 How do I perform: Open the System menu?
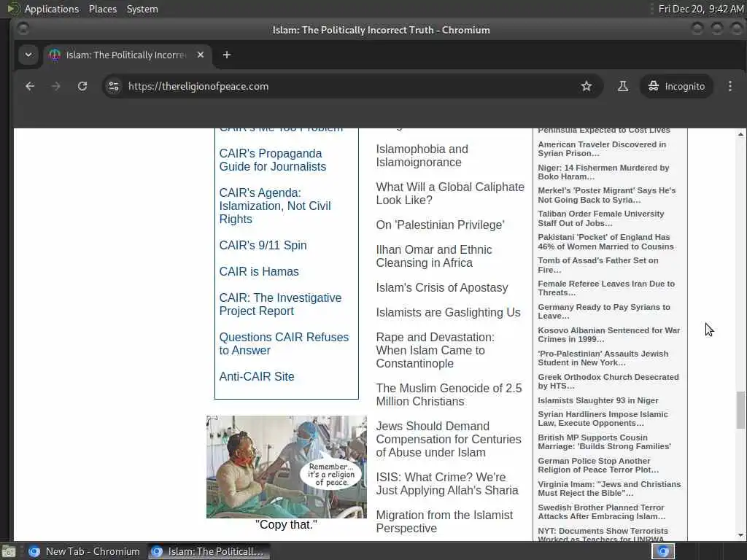click(x=142, y=9)
